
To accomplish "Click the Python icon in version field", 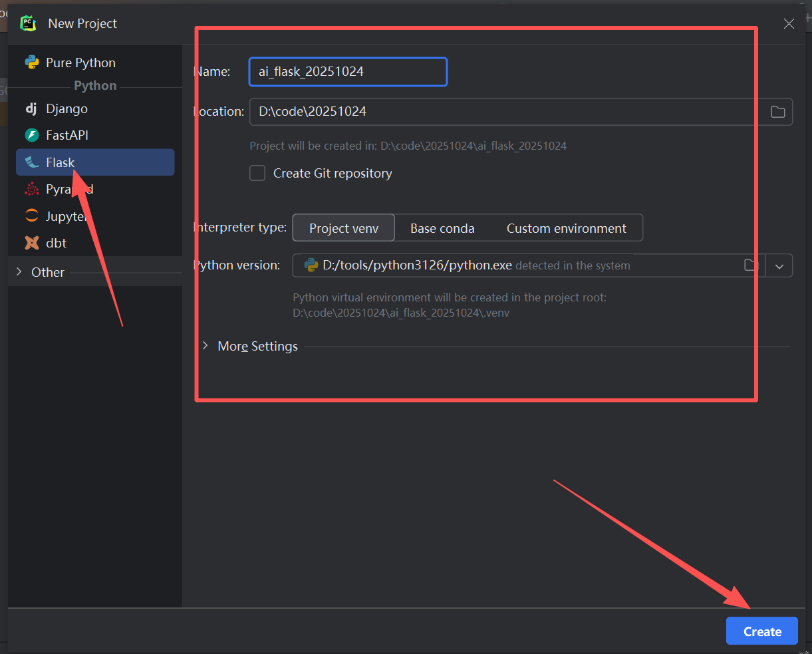I will [311, 265].
